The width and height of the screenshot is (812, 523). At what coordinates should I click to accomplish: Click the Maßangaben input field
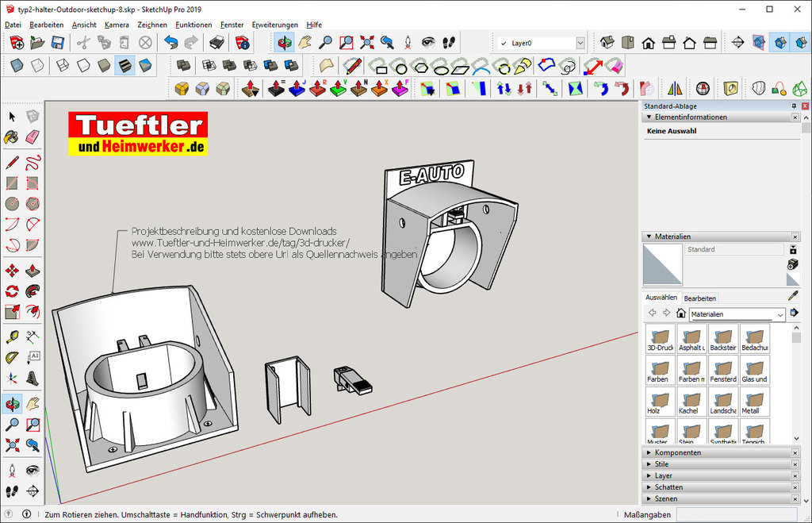pos(737,514)
